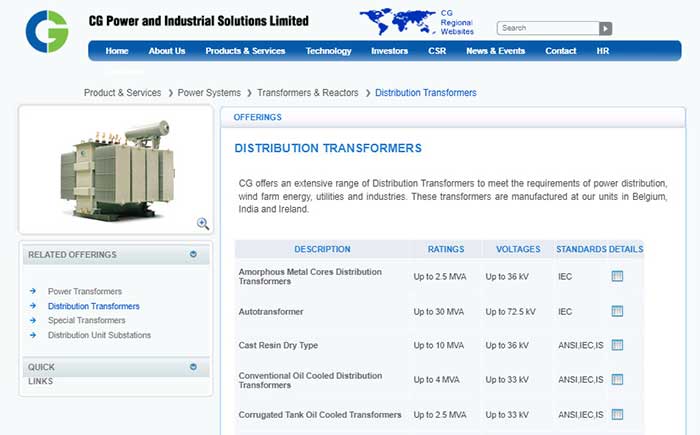Click Corrugated Tank Oil Cooled Transformers text
The height and width of the screenshot is (435, 700).
[x=320, y=414]
